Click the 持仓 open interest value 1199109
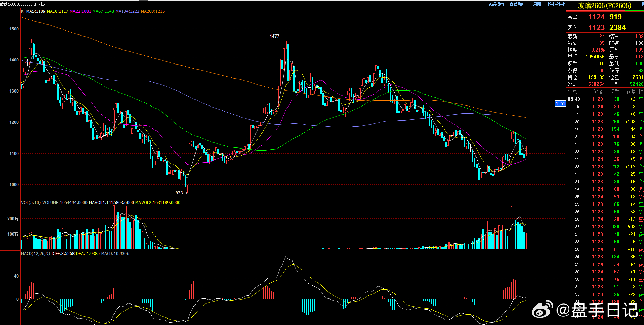This screenshot has width=644, height=325. [595, 77]
